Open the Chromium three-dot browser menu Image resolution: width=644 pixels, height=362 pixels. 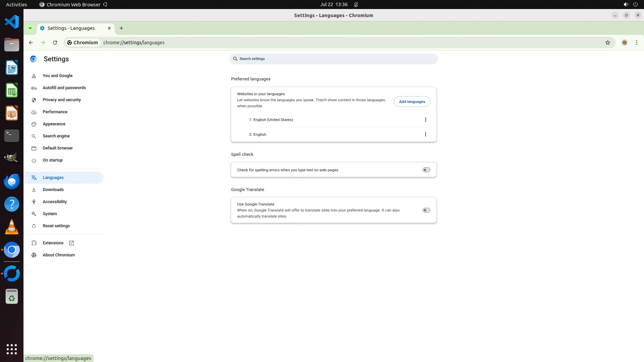636,43
